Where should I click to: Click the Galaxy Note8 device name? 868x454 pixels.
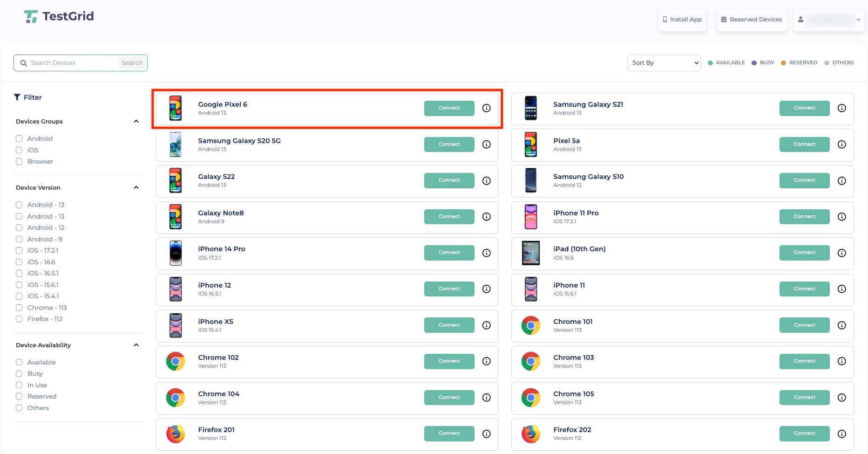click(x=221, y=213)
